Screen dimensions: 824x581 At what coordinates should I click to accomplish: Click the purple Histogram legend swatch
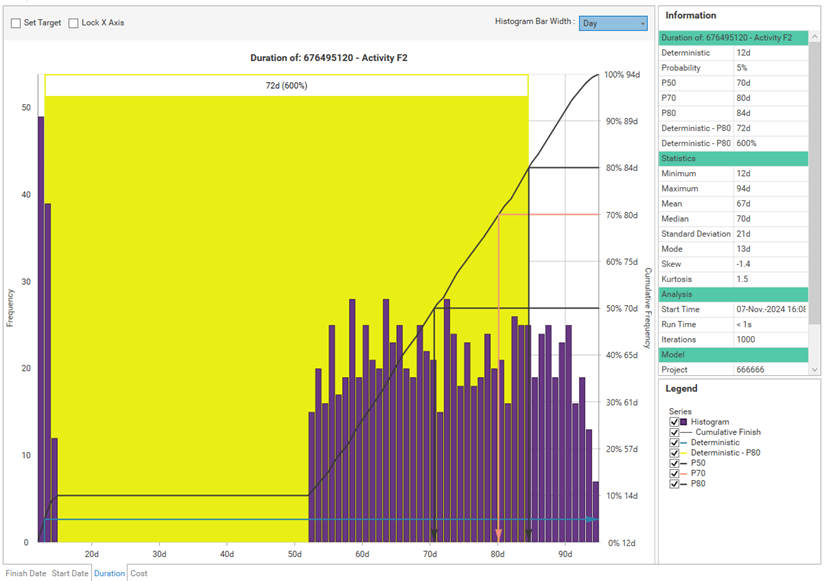(684, 423)
